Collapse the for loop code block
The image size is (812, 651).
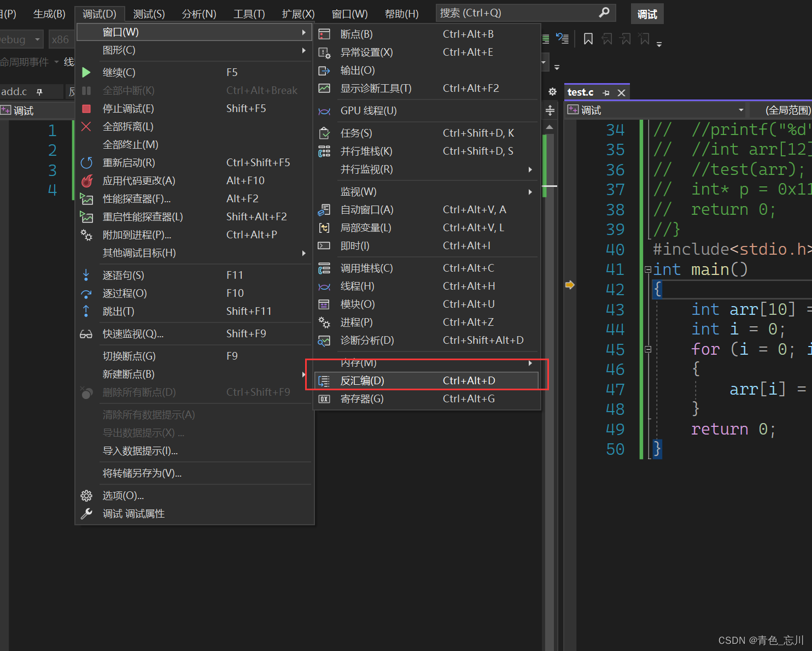[648, 349]
